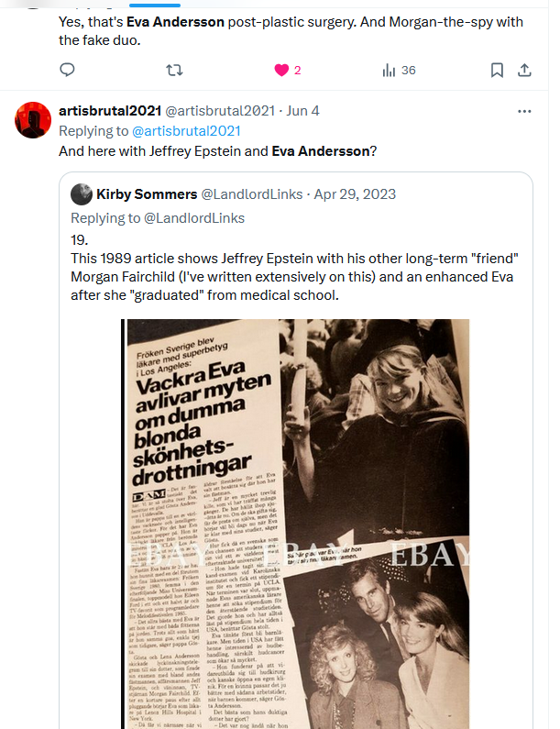Open the Apr 29, 2023 quoted timestamp

pyautogui.click(x=355, y=193)
